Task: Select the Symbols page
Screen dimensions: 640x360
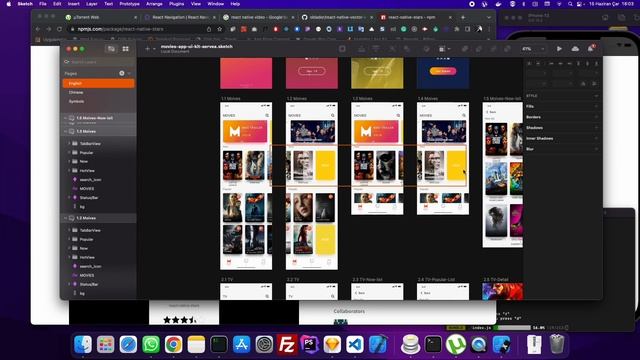Action: click(76, 101)
